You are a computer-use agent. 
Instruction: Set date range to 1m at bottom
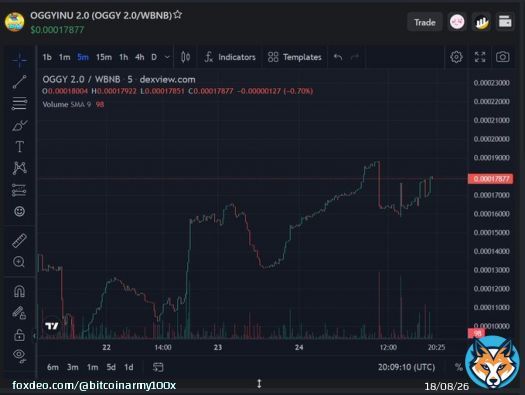(92, 367)
